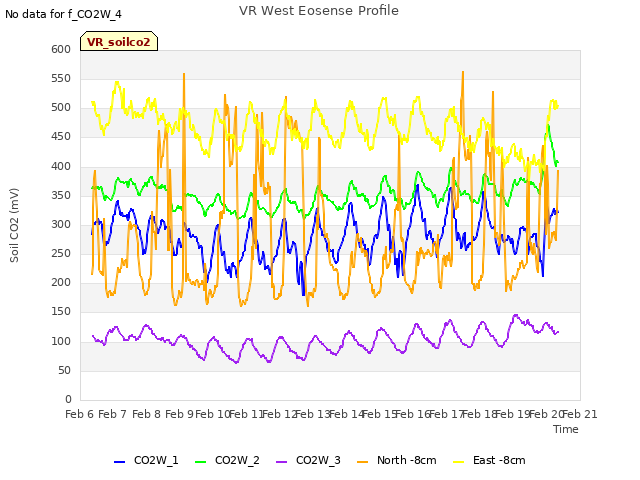Click the yellow East -8cm legend swatch
This screenshot has width=640, height=480.
click(459, 462)
